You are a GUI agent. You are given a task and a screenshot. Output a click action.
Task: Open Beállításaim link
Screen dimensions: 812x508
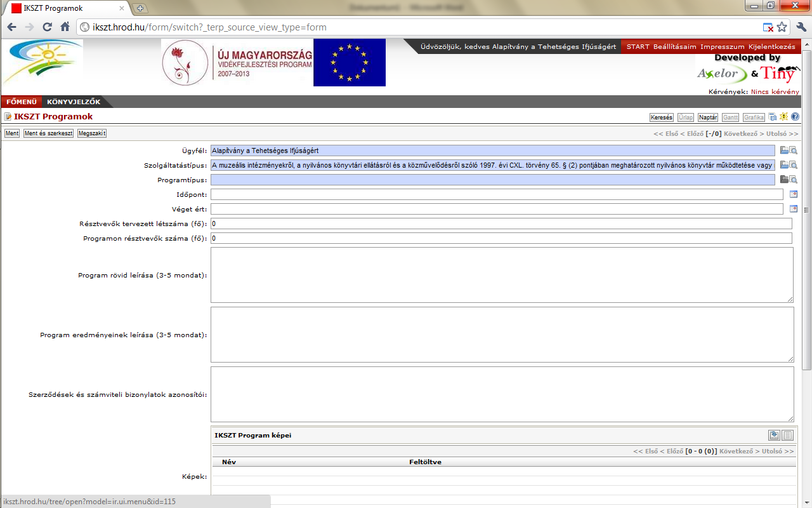coord(675,47)
